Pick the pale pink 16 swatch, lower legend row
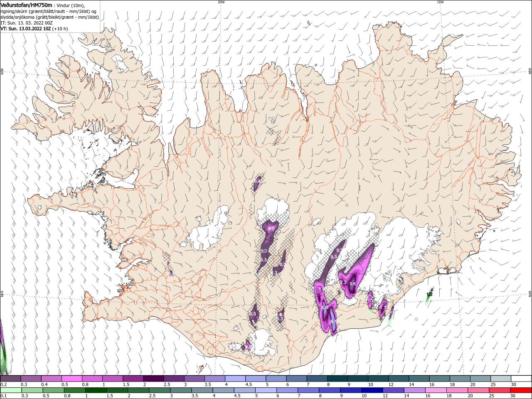This screenshot has height=399, width=532. 436,390
